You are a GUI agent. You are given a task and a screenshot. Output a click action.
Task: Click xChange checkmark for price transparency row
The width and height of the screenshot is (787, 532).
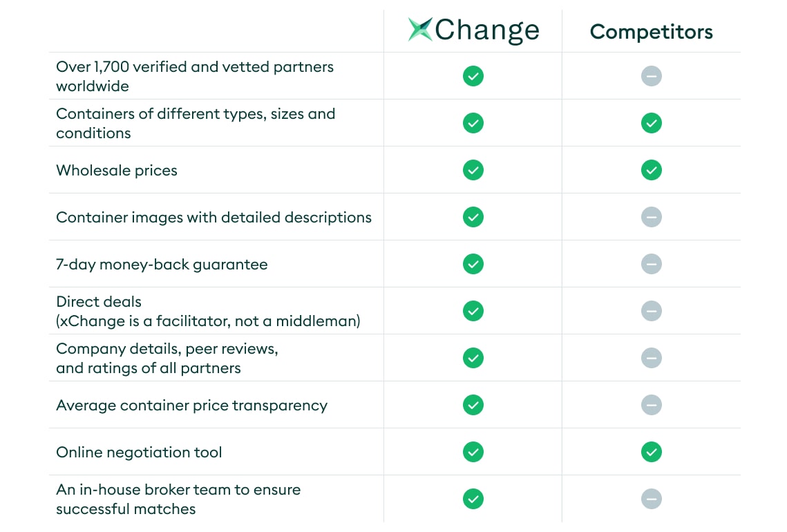point(473,405)
